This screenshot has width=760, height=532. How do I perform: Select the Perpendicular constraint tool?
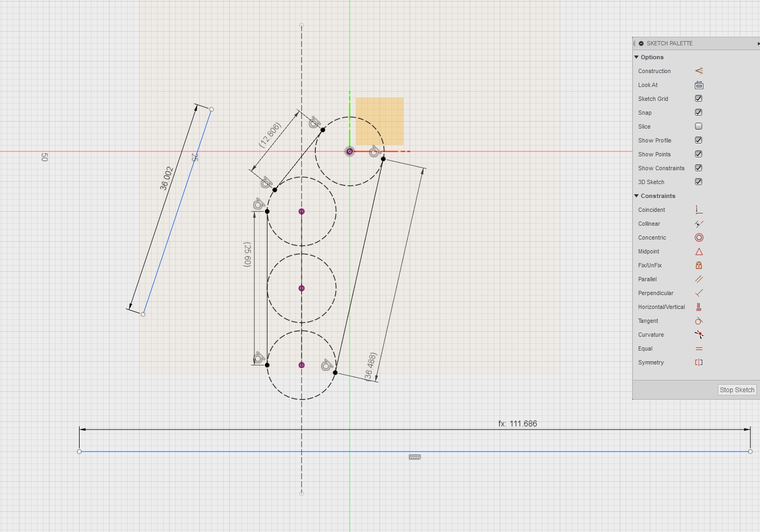pos(699,293)
